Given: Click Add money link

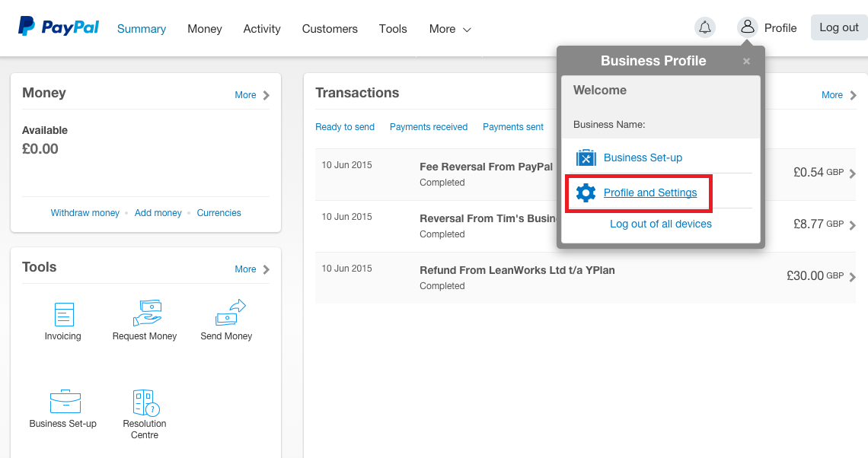Looking at the screenshot, I should point(158,213).
